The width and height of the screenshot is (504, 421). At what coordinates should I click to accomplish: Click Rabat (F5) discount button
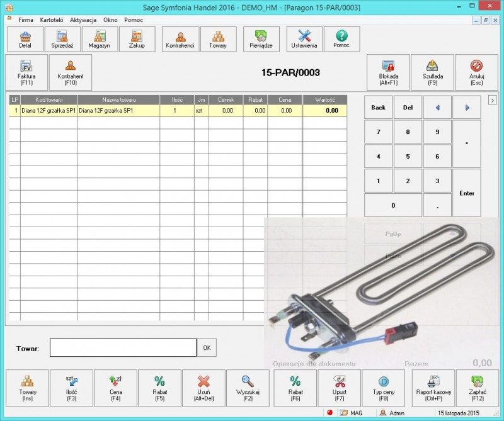coord(160,388)
